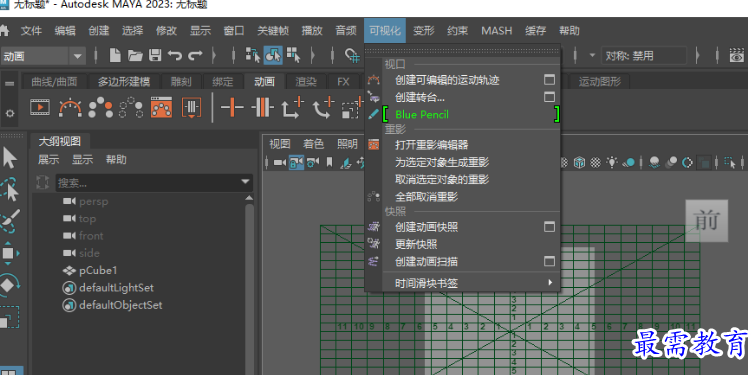Click the Ghost Selected shelf icon
Screen dimensions: 756x375
tap(101, 107)
